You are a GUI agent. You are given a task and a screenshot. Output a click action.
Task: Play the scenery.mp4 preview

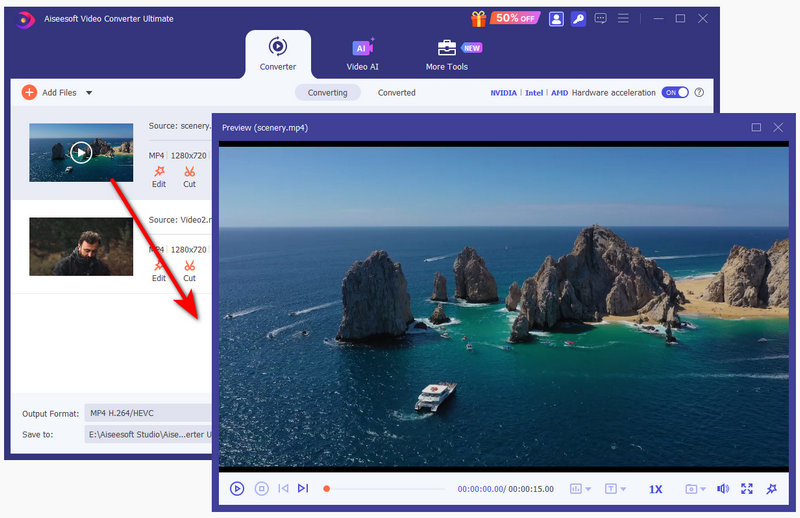click(x=237, y=489)
